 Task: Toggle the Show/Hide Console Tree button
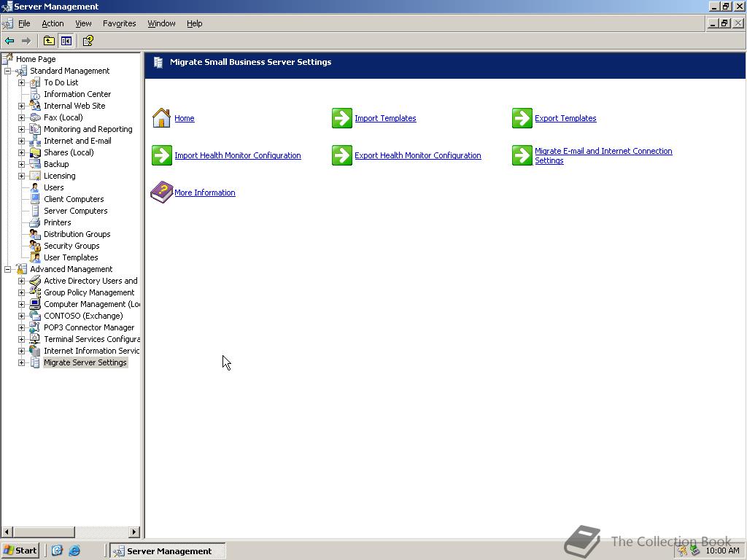coord(66,41)
